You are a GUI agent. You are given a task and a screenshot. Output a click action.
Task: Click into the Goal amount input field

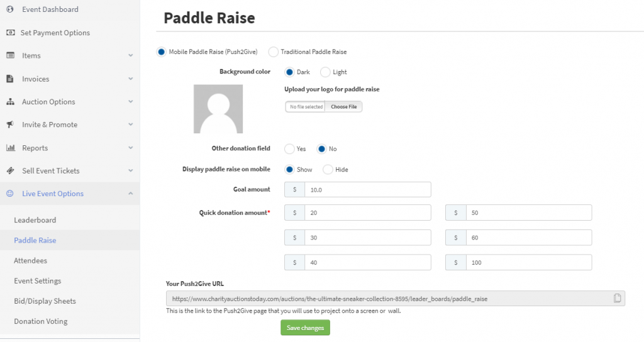367,190
